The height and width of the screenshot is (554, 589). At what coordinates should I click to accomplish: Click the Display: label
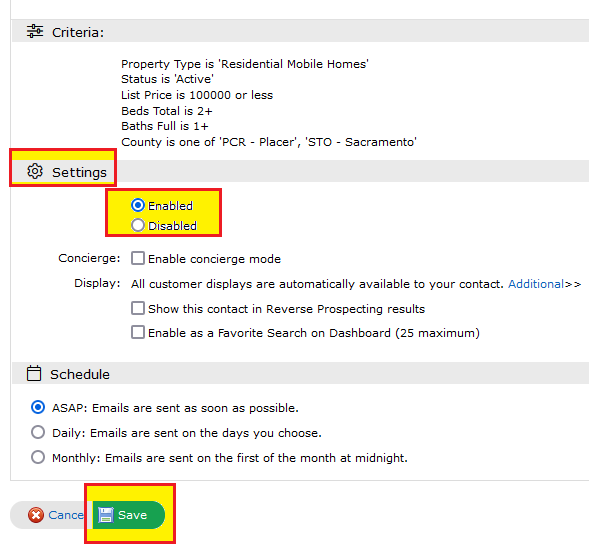click(97, 283)
